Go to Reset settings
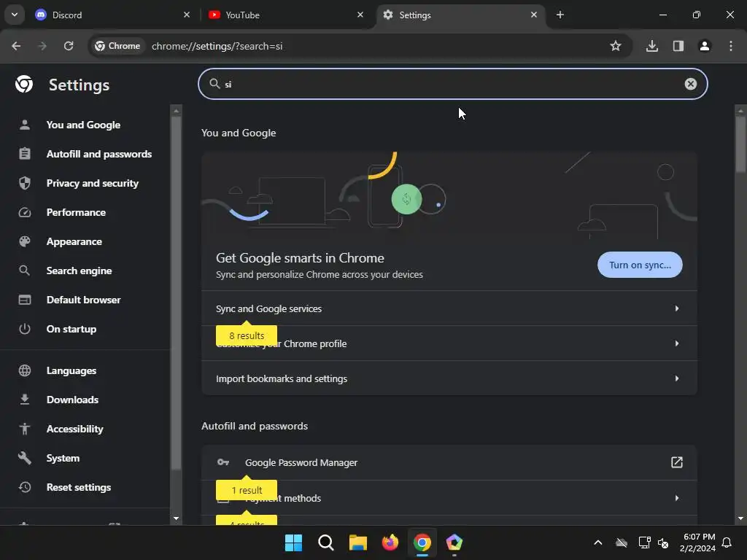The height and width of the screenshot is (560, 747). pyautogui.click(x=79, y=487)
